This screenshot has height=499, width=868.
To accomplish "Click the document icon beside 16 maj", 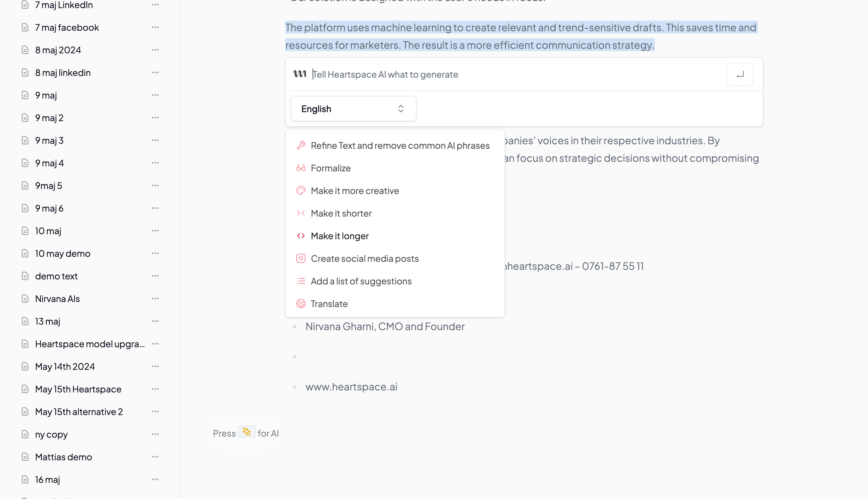I will click(x=25, y=479).
